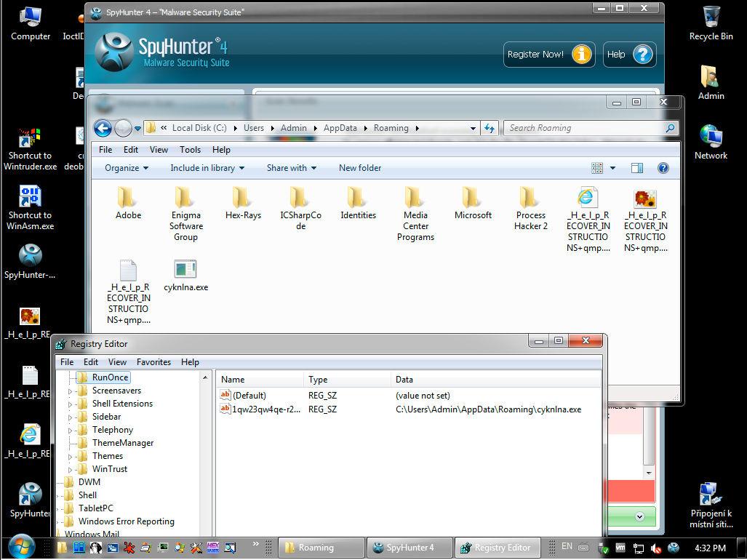
Task: Click the taskbar clock showing 4:32 PM
Action: [711, 548]
